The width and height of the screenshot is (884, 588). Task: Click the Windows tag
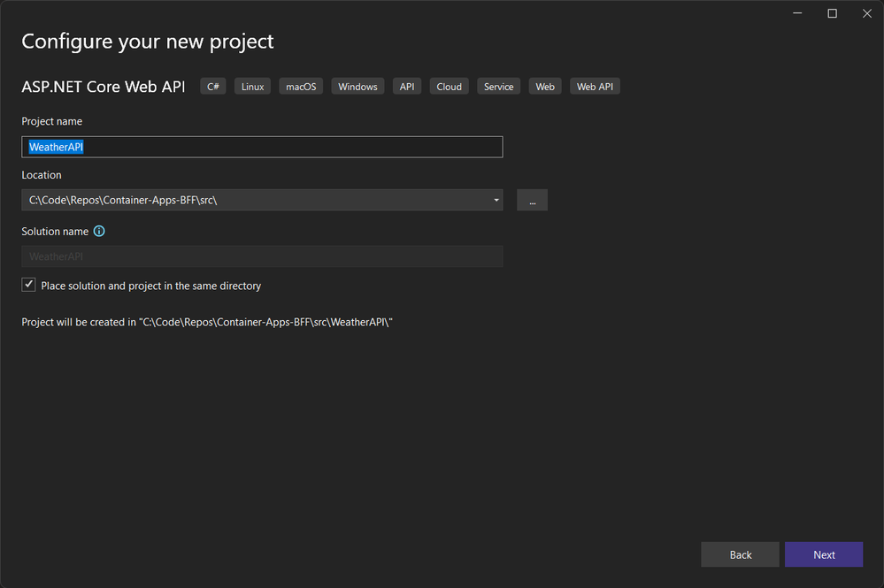tap(358, 86)
